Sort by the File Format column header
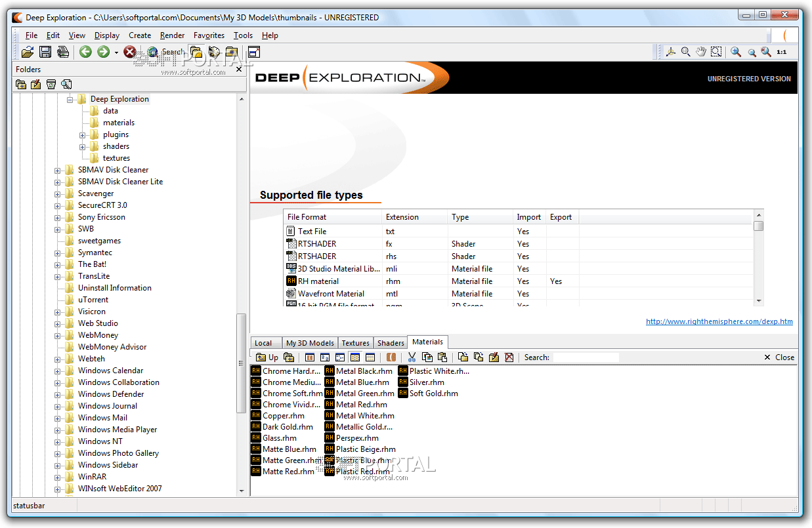The height and width of the screenshot is (528, 812). click(x=333, y=217)
